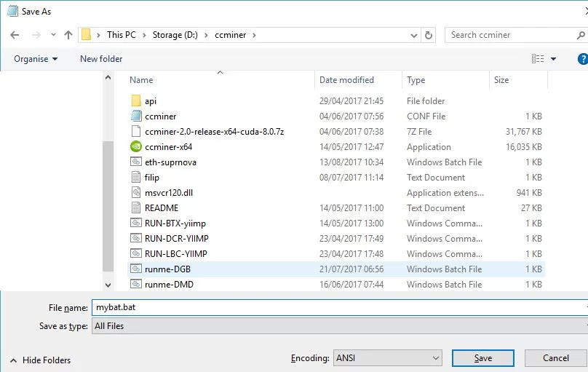The width and height of the screenshot is (588, 372).
Task: Expand chevron after ccminer breadcrumb
Action: point(254,35)
